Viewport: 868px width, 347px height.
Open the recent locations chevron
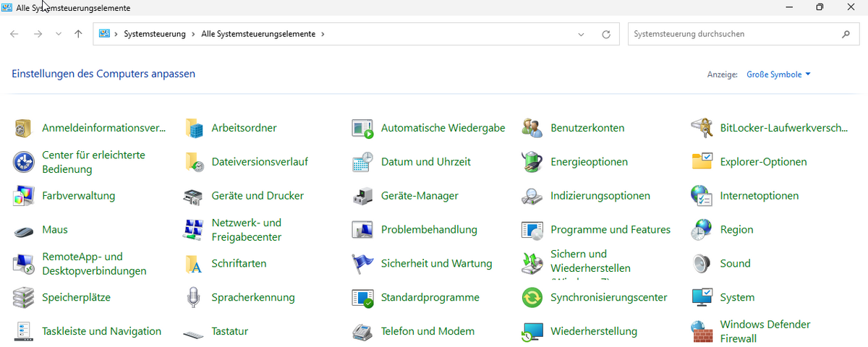pyautogui.click(x=59, y=34)
